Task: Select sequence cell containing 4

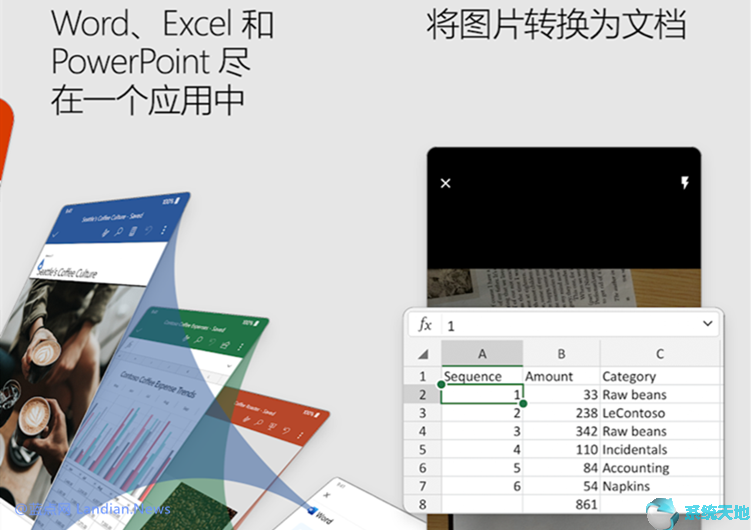Action: pos(482,449)
